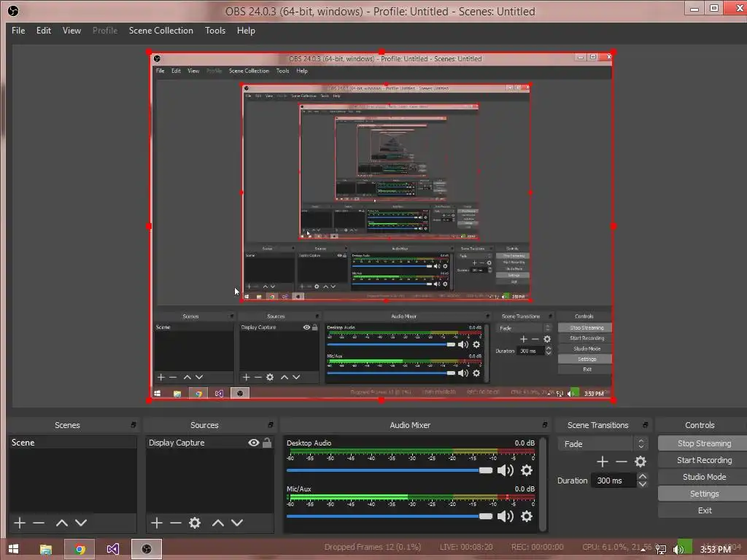Open the Edit menu

point(43,31)
